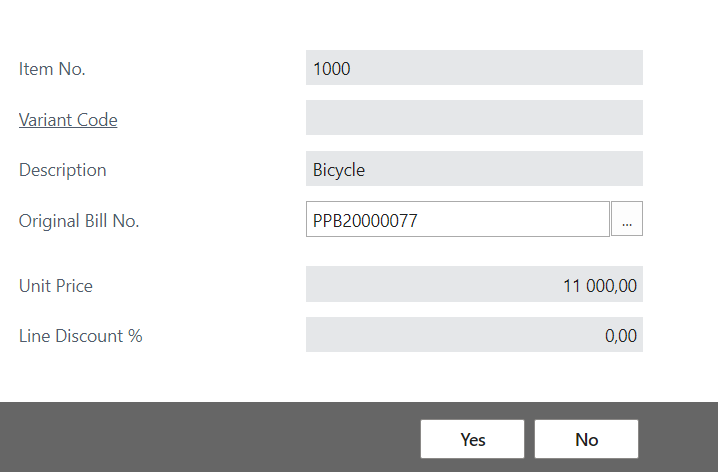718x472 pixels.
Task: Click white margin right of the Description field
Action: tap(680, 168)
